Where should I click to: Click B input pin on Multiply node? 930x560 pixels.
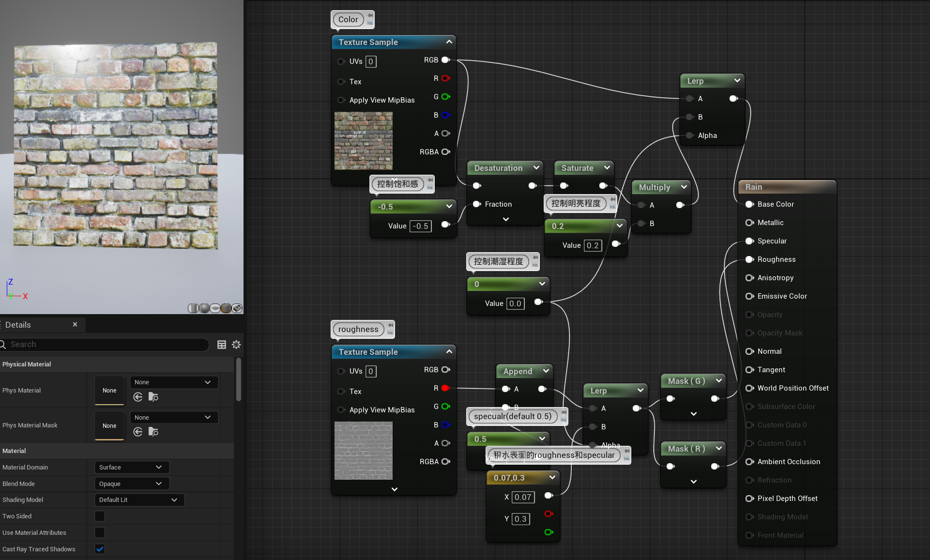coord(641,224)
